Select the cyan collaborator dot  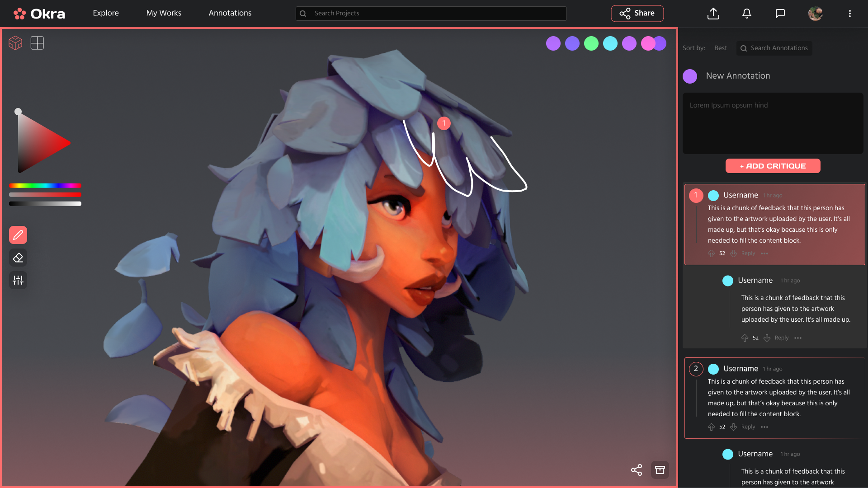610,43
